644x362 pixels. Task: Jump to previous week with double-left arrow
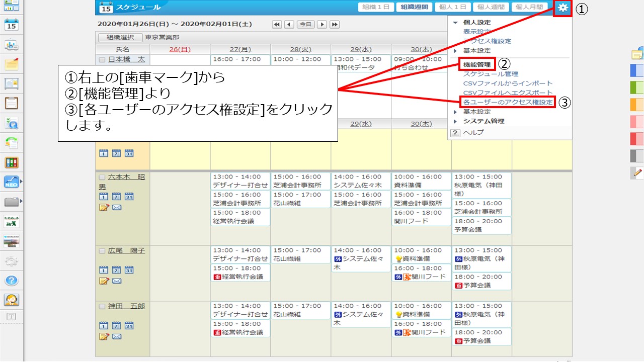pos(277,24)
